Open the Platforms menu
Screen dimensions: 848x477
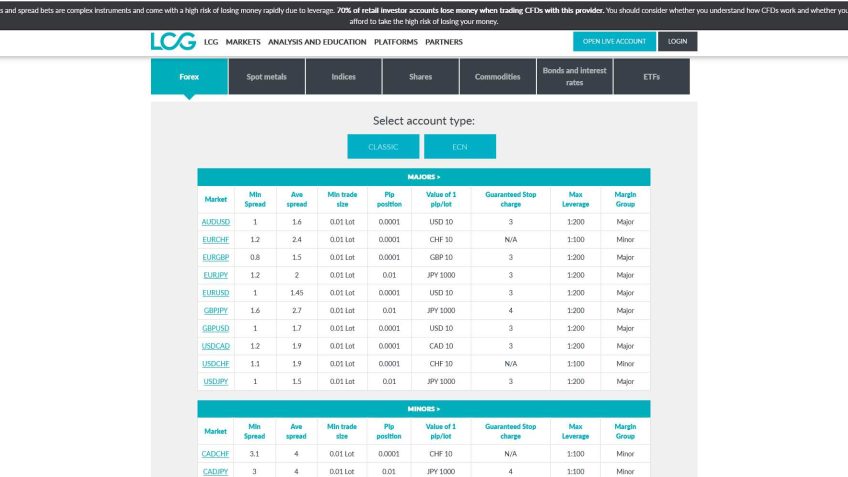coord(396,43)
